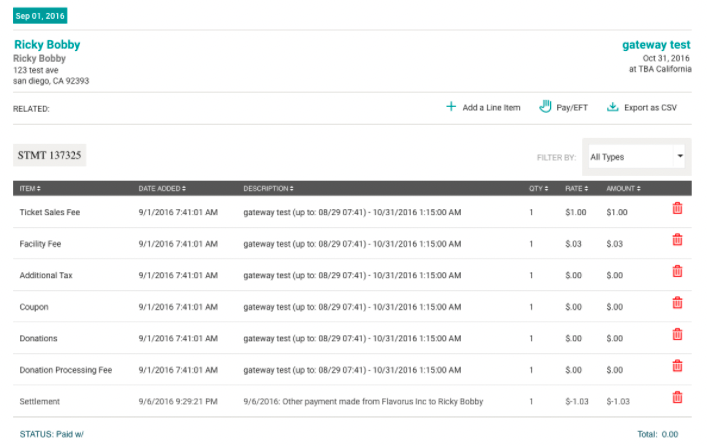Click the Sep 01, 2016 date badge
The width and height of the screenshot is (707, 446).
pyautogui.click(x=40, y=16)
